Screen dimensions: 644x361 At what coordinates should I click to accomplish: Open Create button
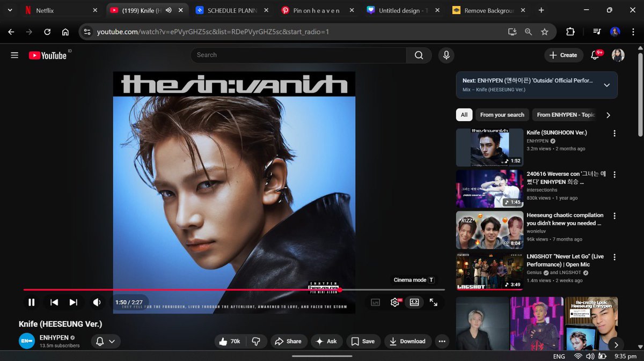point(563,55)
